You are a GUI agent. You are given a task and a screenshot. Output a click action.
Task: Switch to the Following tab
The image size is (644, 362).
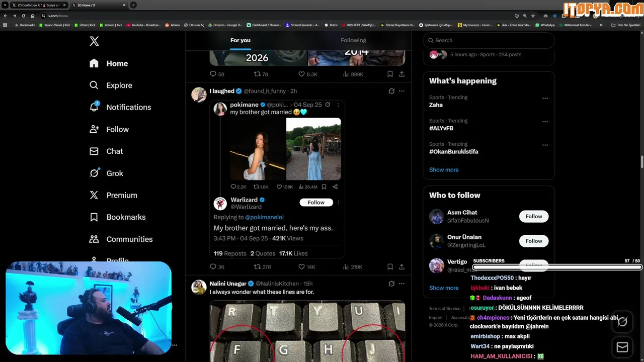coord(354,40)
